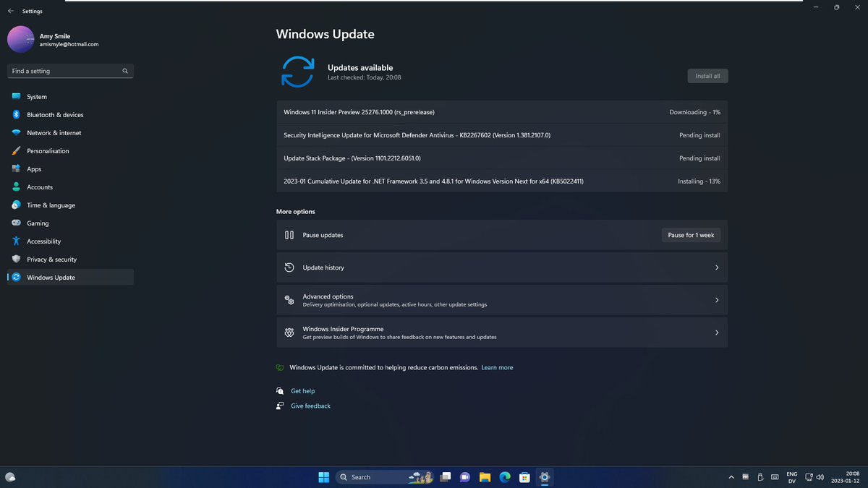Screen dimensions: 868x488
Task: Select the Update Stack Package row
Action: pos(502,158)
